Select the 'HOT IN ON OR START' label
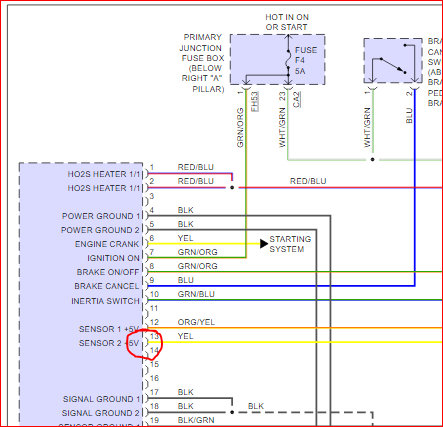 point(287,22)
